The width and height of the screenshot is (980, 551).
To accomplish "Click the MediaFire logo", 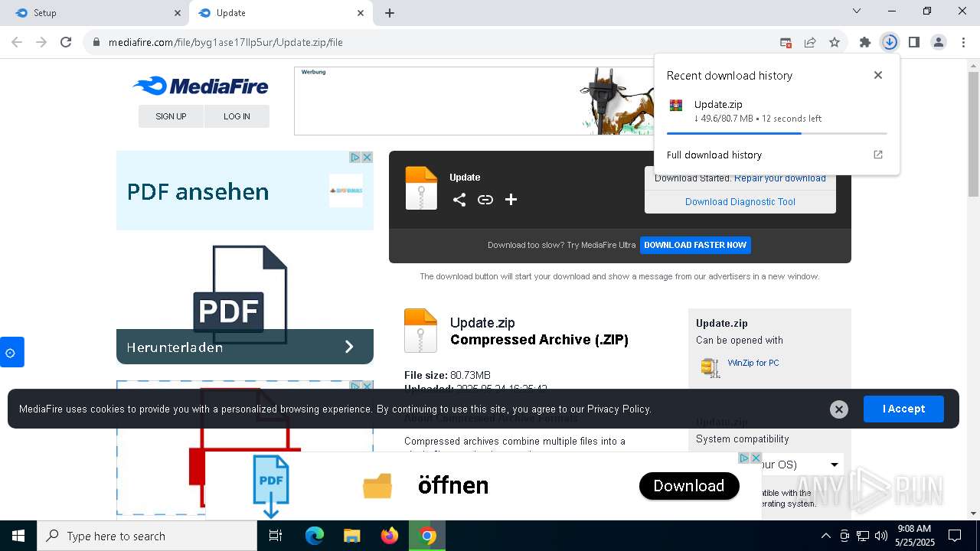I will [201, 86].
